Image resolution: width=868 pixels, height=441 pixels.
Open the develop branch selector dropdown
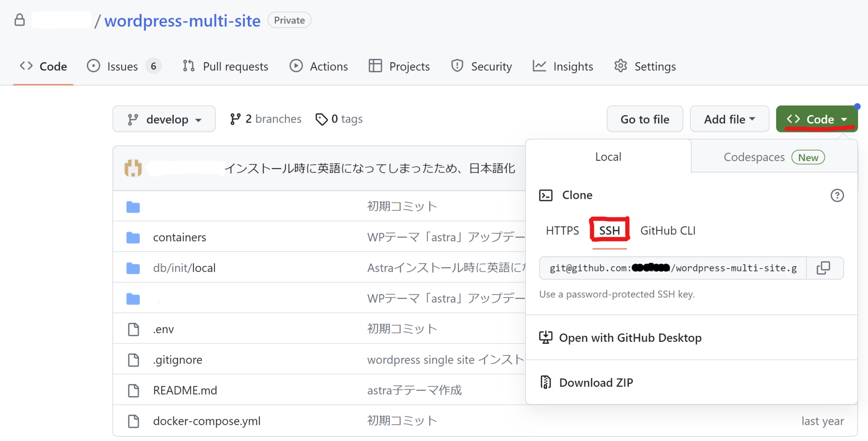pos(164,119)
